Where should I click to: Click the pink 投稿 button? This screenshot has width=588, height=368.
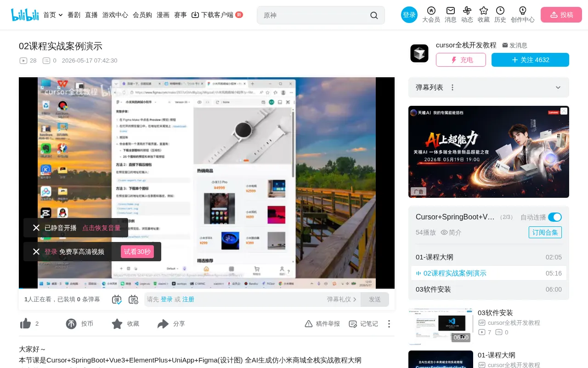tap(561, 15)
